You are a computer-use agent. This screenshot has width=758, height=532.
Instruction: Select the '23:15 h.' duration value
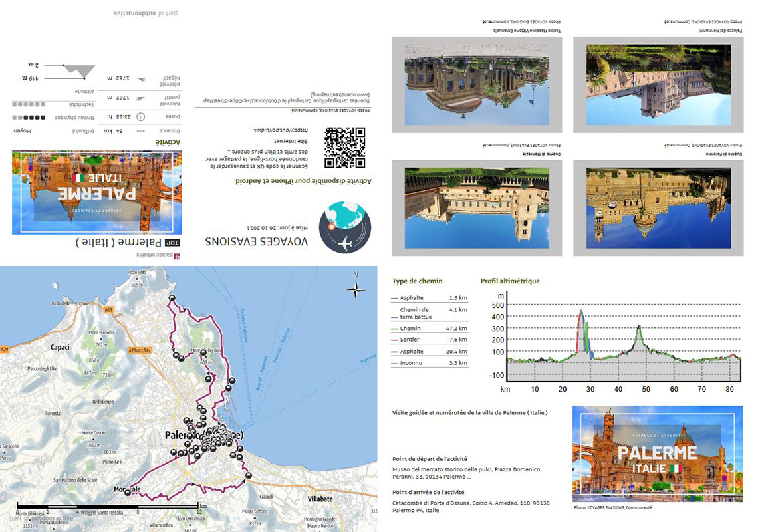tap(118, 117)
